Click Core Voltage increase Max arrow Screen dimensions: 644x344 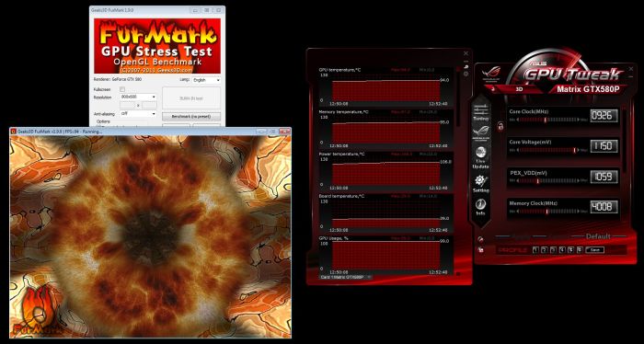(x=579, y=150)
